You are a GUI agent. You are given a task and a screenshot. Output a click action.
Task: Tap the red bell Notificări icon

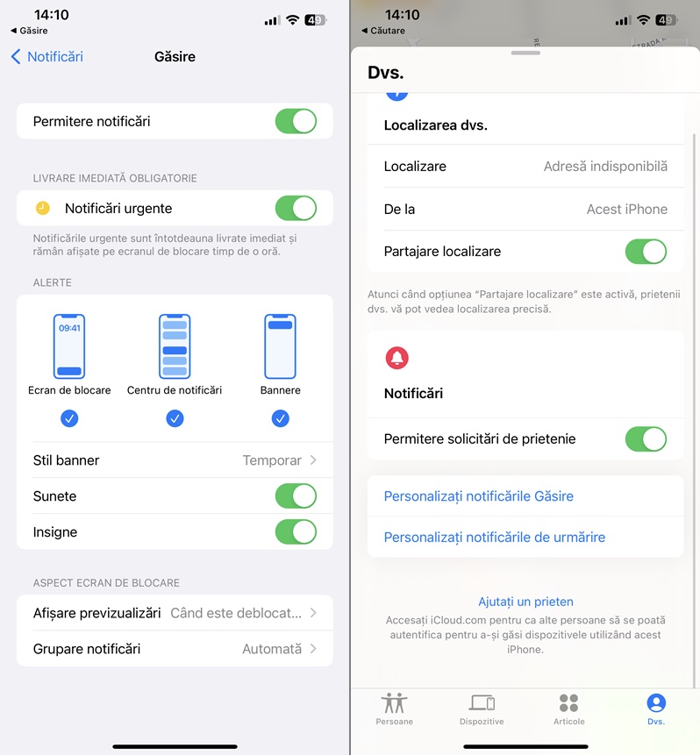(x=397, y=358)
